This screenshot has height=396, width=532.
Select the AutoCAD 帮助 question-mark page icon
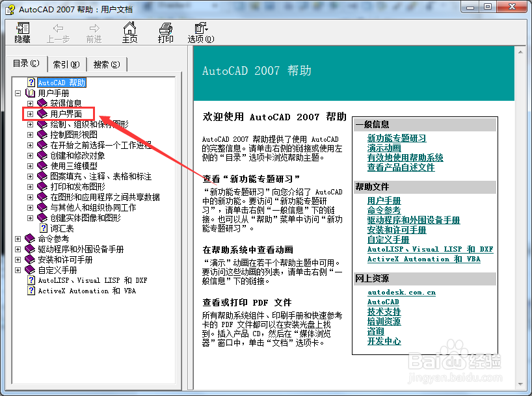click(31, 83)
